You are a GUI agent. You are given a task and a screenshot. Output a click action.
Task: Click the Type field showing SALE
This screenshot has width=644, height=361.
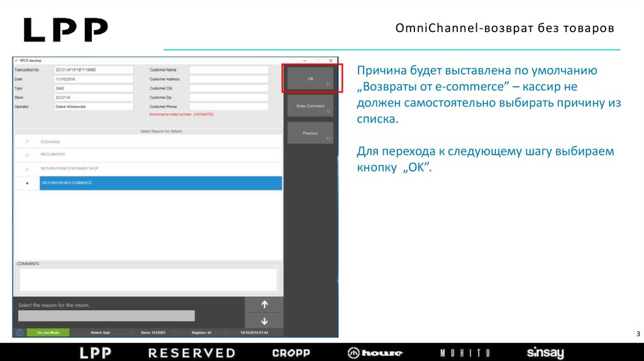[x=94, y=88]
